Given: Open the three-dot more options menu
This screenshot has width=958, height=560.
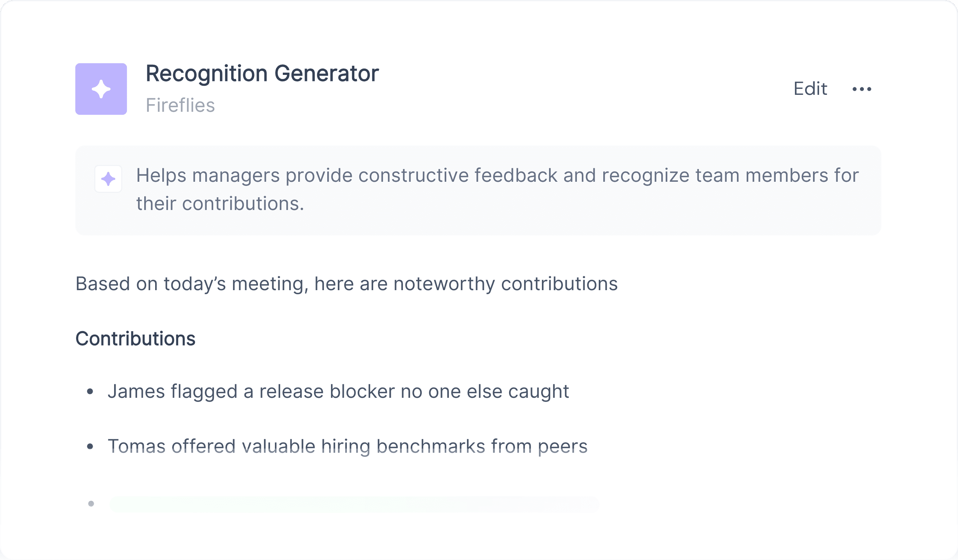Looking at the screenshot, I should (862, 89).
